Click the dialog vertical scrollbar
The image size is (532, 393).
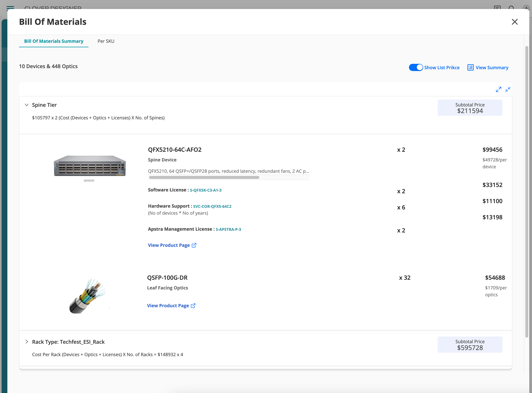pos(527,190)
